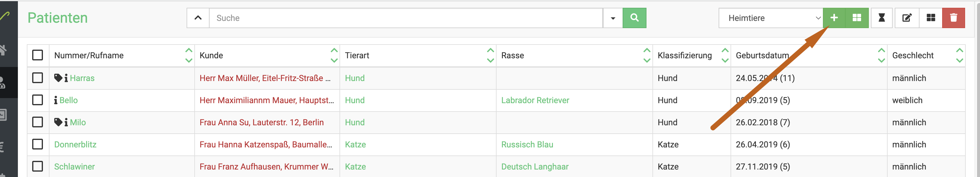Open patient link Milo
Viewport: 980px width, 177px height.
click(x=78, y=123)
